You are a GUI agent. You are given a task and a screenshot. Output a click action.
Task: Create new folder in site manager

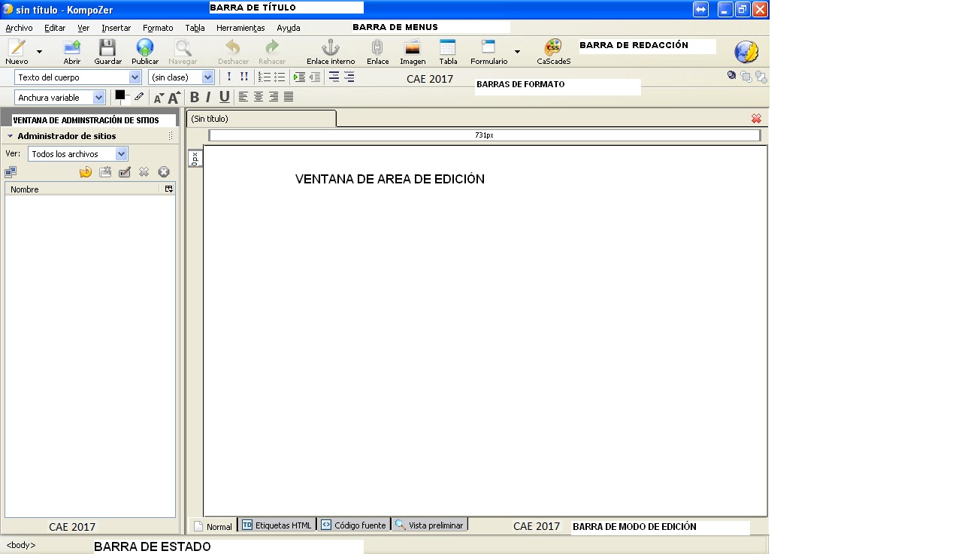coord(105,172)
